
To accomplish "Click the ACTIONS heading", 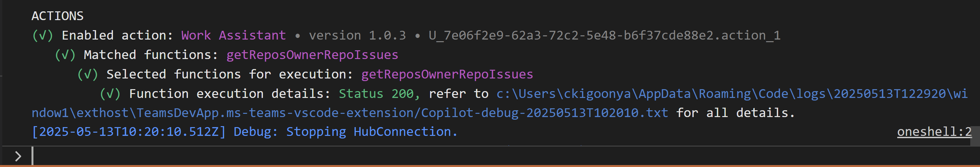I will 57,16.
